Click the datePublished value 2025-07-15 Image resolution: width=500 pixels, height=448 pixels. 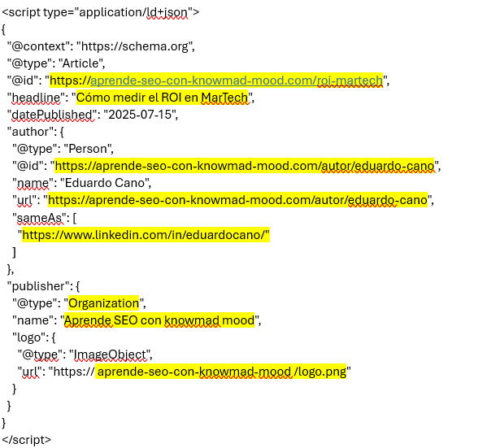coord(141,115)
